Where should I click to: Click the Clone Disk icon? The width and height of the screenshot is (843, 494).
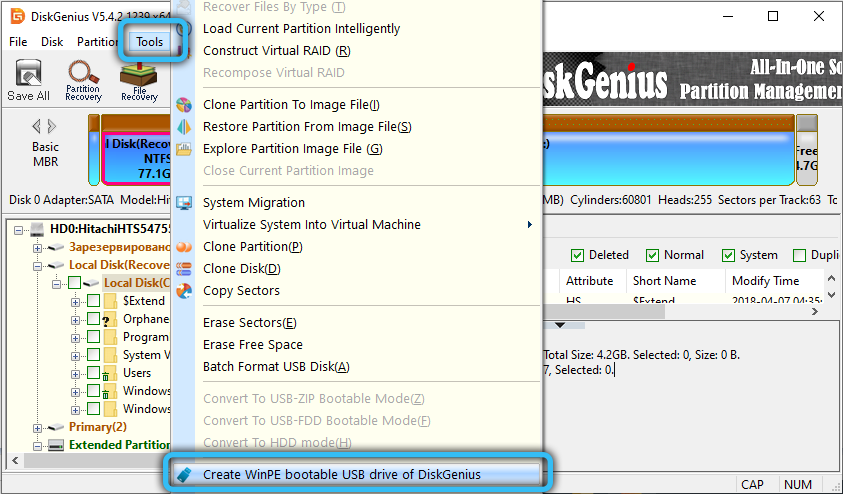(x=183, y=269)
